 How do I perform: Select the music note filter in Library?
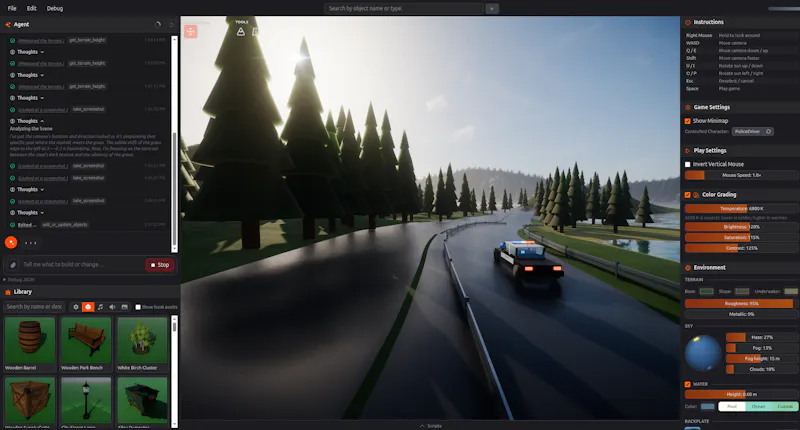(x=101, y=307)
